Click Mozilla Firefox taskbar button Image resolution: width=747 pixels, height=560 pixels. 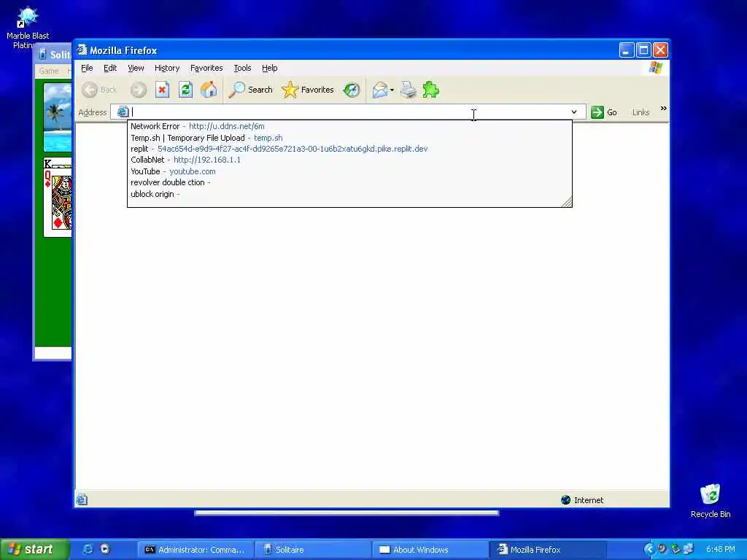(549, 550)
